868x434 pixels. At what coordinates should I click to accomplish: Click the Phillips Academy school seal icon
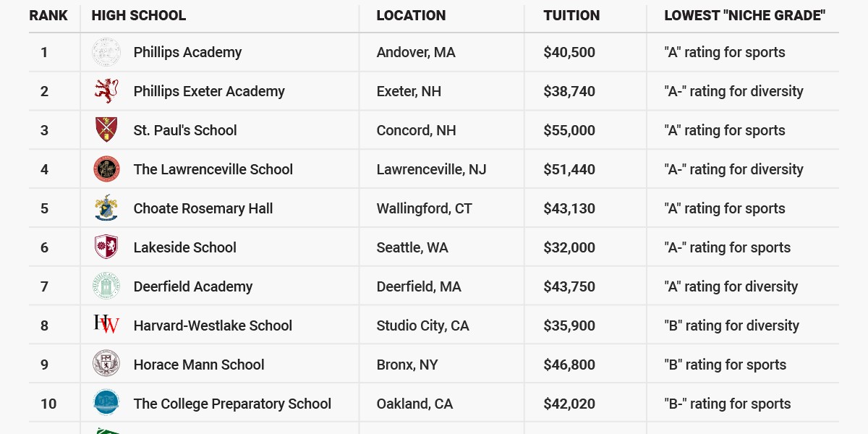106,52
